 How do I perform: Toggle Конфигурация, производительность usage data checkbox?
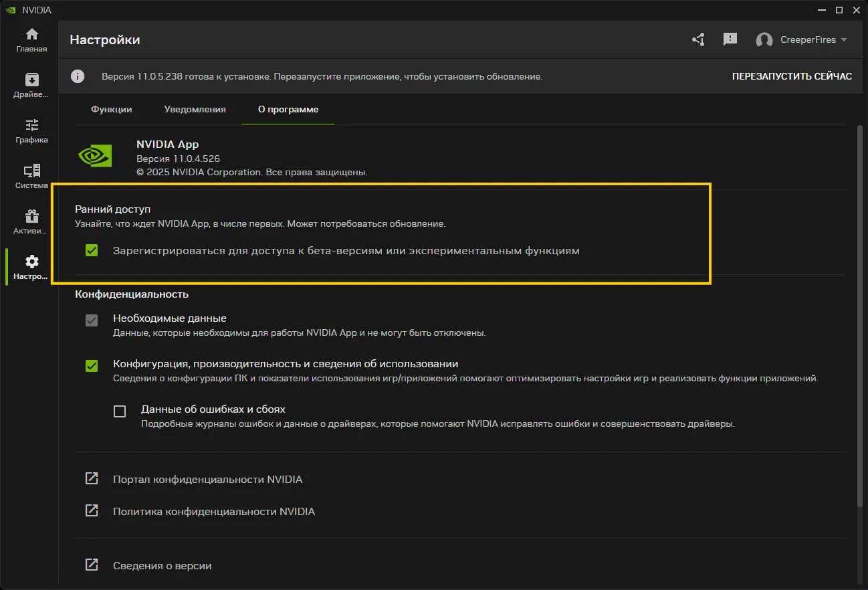pos(92,366)
